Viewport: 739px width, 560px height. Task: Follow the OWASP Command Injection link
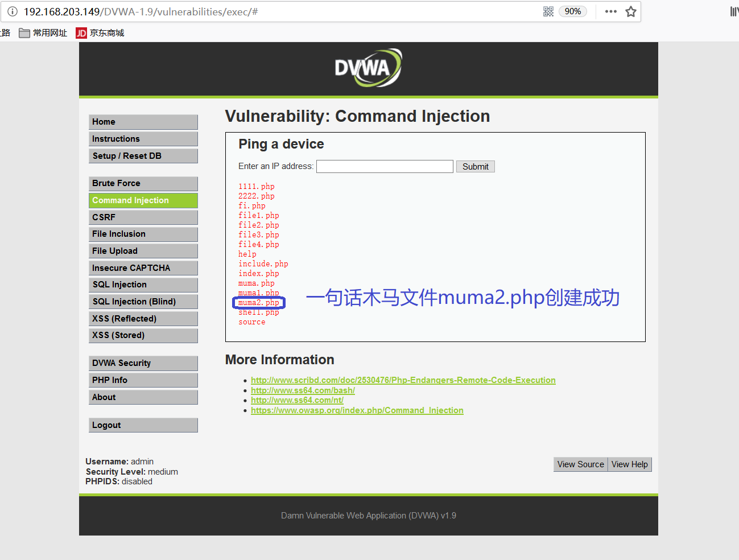click(x=357, y=410)
